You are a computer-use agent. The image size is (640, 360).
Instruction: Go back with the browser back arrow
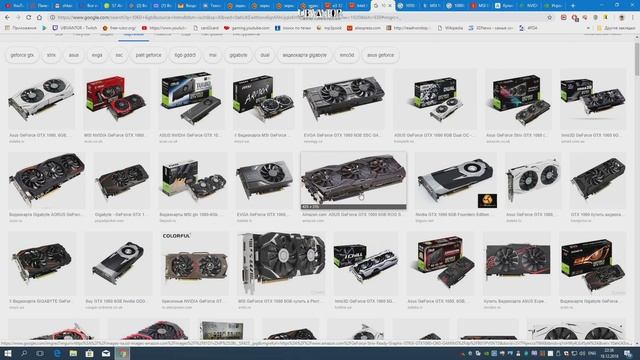(7, 18)
